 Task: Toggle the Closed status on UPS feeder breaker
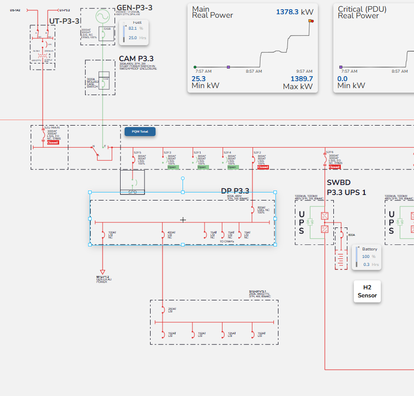334,167
